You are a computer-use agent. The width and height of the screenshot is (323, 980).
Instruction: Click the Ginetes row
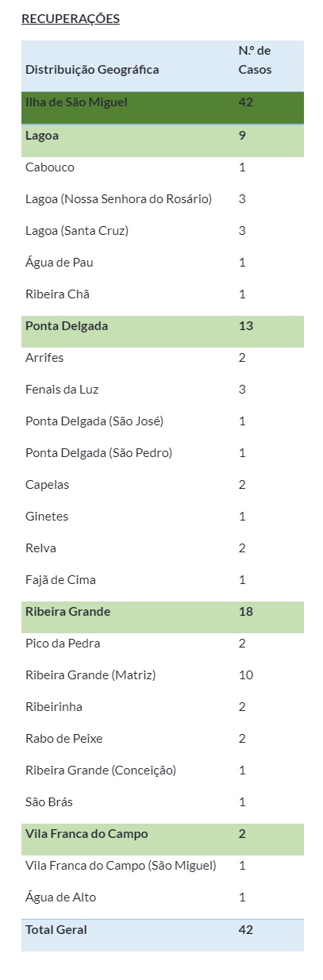[x=163, y=517]
